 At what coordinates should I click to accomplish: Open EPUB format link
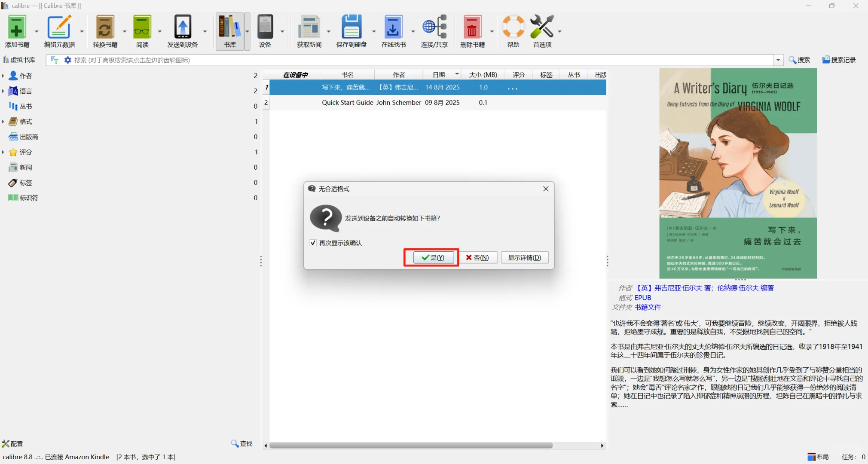click(643, 297)
